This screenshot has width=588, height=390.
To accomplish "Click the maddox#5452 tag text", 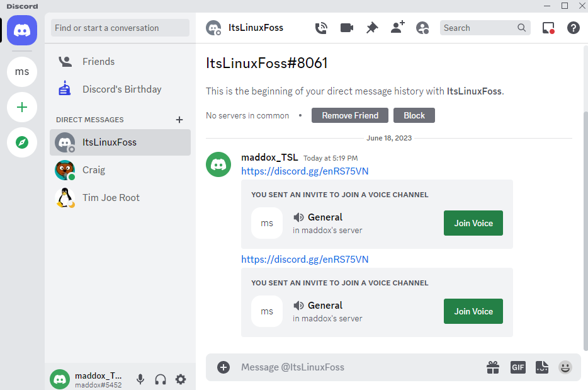I will pos(98,385).
